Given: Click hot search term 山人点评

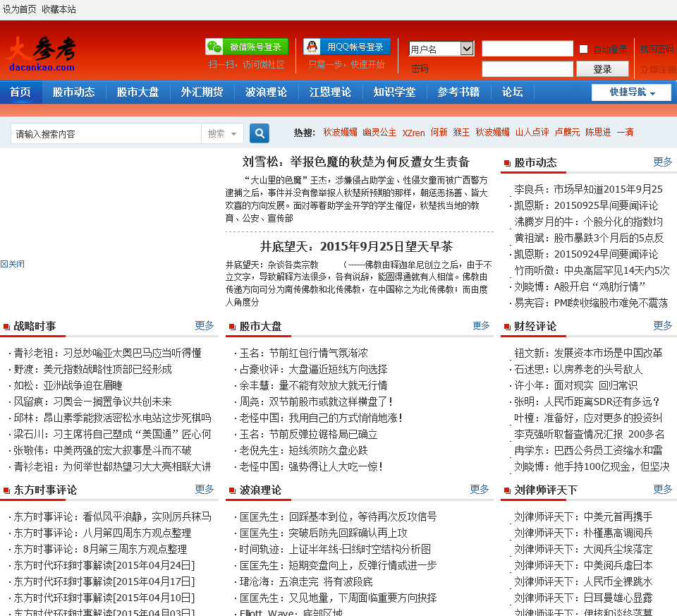Looking at the screenshot, I should pos(532,132).
